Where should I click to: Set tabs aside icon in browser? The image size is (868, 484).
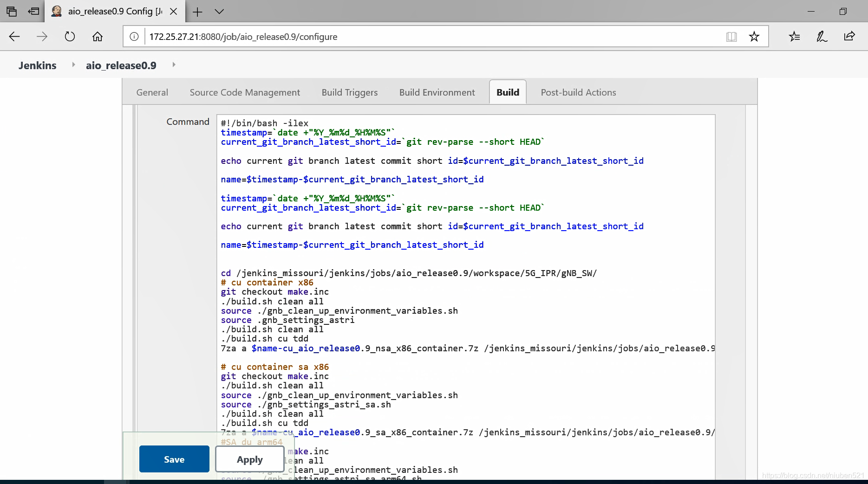point(33,12)
